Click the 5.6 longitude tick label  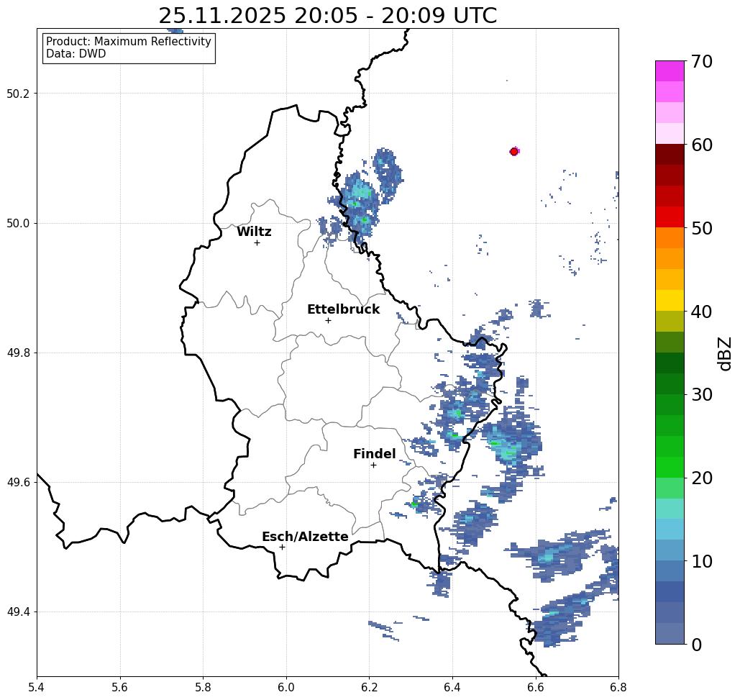(120, 688)
